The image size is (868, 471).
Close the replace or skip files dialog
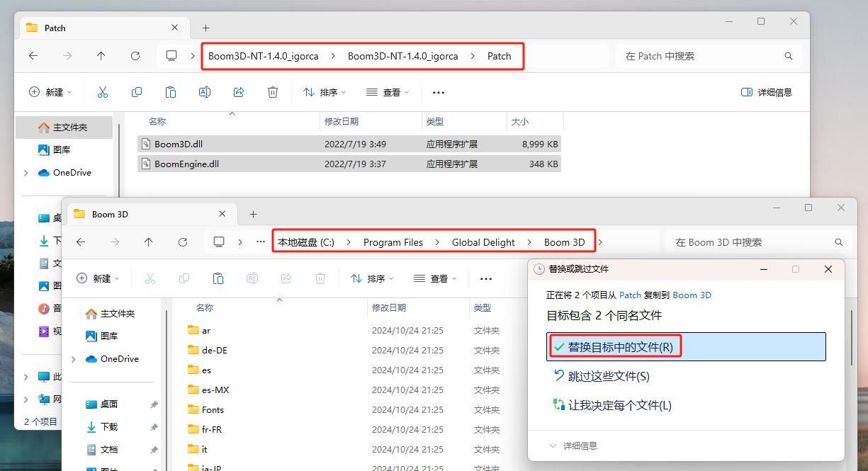tap(828, 269)
